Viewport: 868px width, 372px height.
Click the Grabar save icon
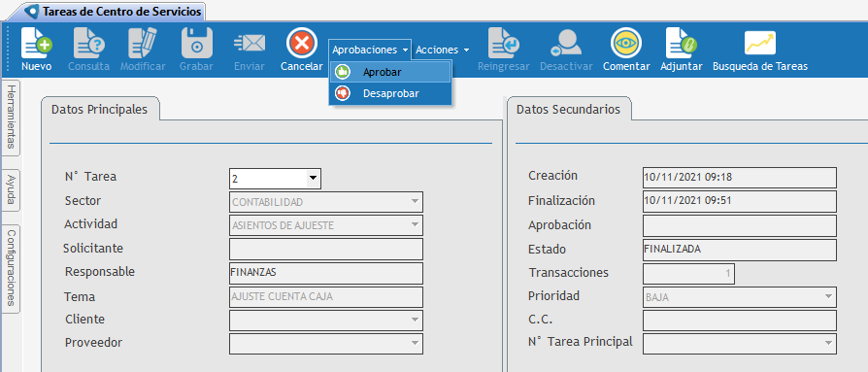tap(196, 43)
